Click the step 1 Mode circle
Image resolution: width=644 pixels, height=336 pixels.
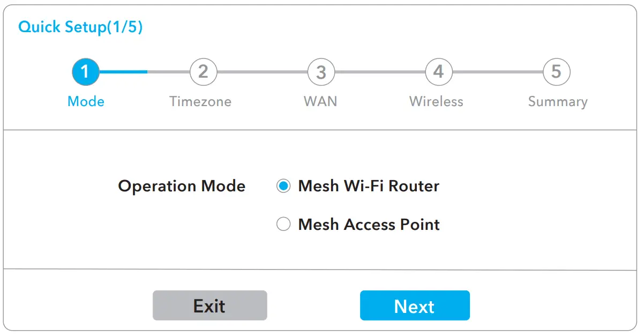(86, 71)
